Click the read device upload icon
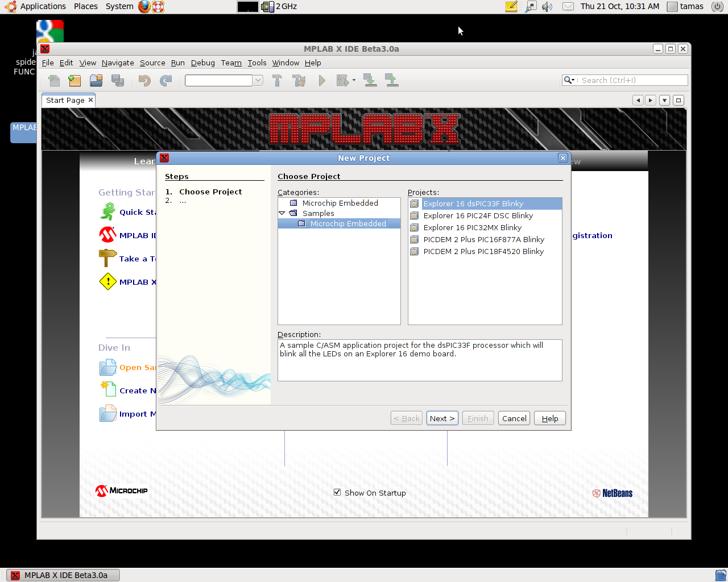Viewport: 728px width, 582px height. (392, 80)
